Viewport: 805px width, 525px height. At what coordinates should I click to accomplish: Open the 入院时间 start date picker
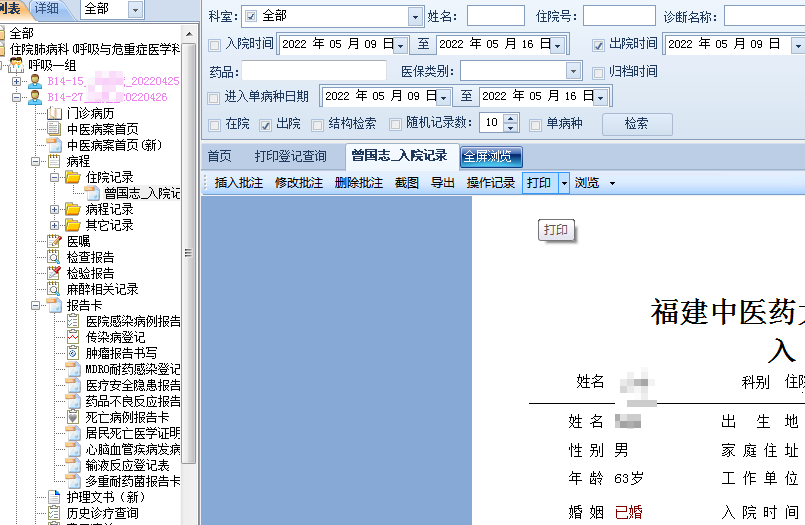tap(401, 45)
